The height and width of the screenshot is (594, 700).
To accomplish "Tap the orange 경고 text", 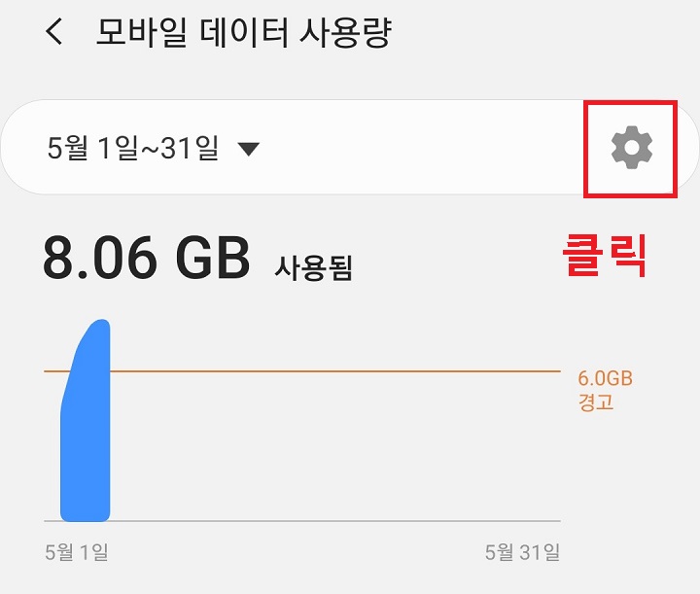I will point(596,402).
